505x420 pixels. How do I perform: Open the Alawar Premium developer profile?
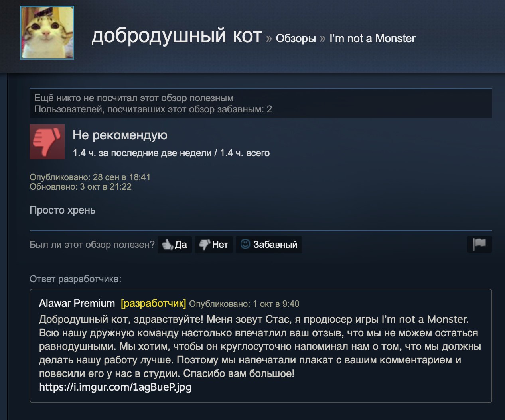tap(77, 303)
